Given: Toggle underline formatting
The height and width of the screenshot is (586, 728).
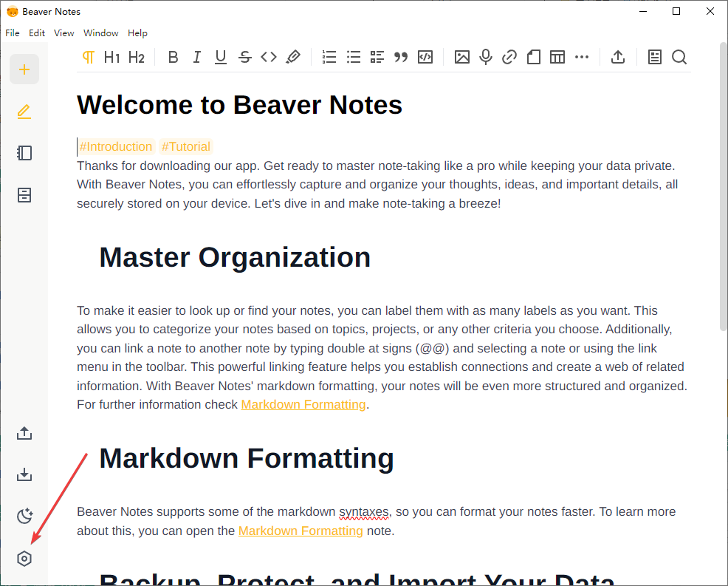Looking at the screenshot, I should click(x=221, y=57).
